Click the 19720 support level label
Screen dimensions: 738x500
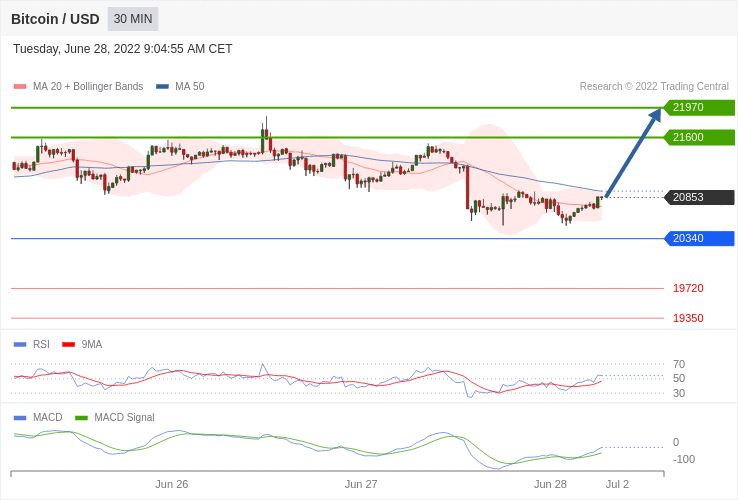[688, 288]
